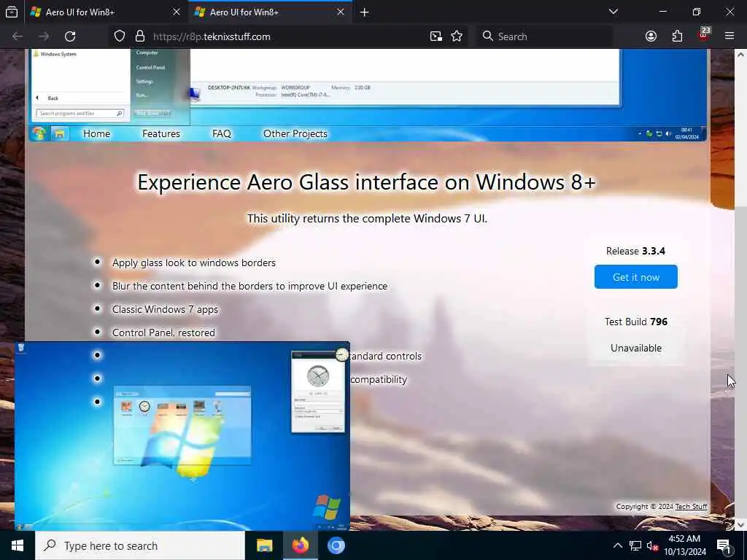Click the muted volume tray icon
The height and width of the screenshot is (560, 747).
[652, 546]
